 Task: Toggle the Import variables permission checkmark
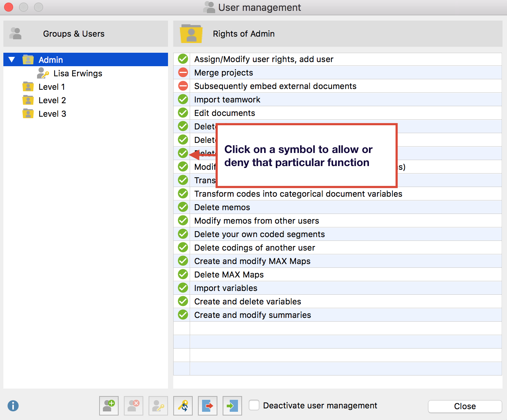[x=183, y=288]
